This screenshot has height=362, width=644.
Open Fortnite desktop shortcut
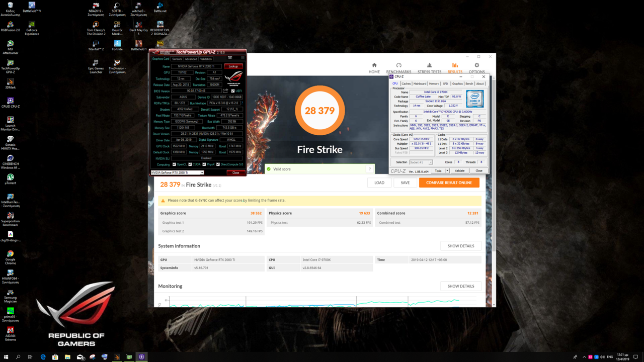point(117,46)
